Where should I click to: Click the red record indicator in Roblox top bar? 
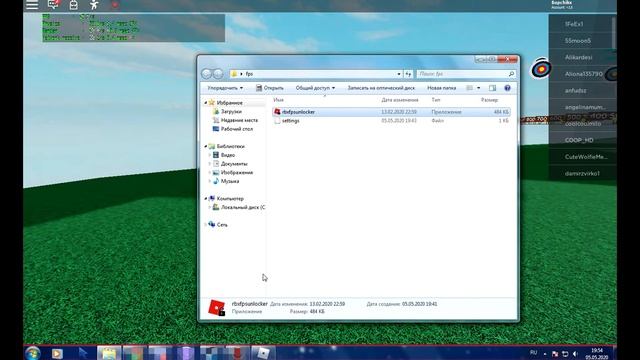coord(115,5)
